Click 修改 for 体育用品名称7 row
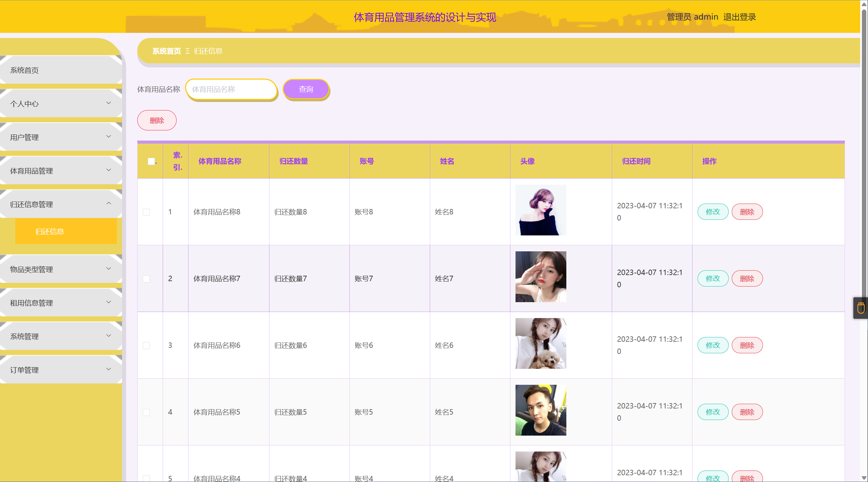This screenshot has height=482, width=868. coord(713,278)
